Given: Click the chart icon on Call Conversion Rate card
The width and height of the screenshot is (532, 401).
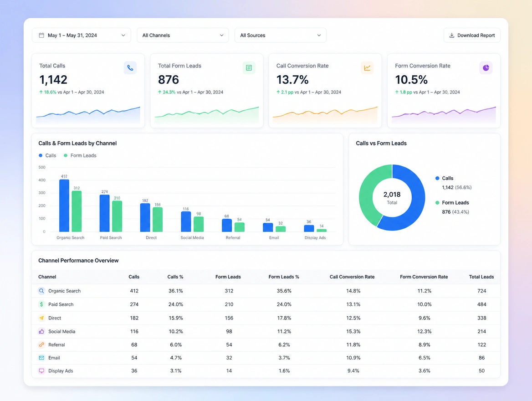Looking at the screenshot, I should click(367, 67).
